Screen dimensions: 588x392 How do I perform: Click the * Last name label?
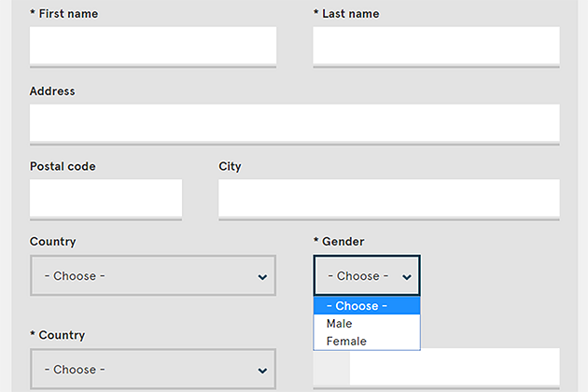(x=346, y=14)
